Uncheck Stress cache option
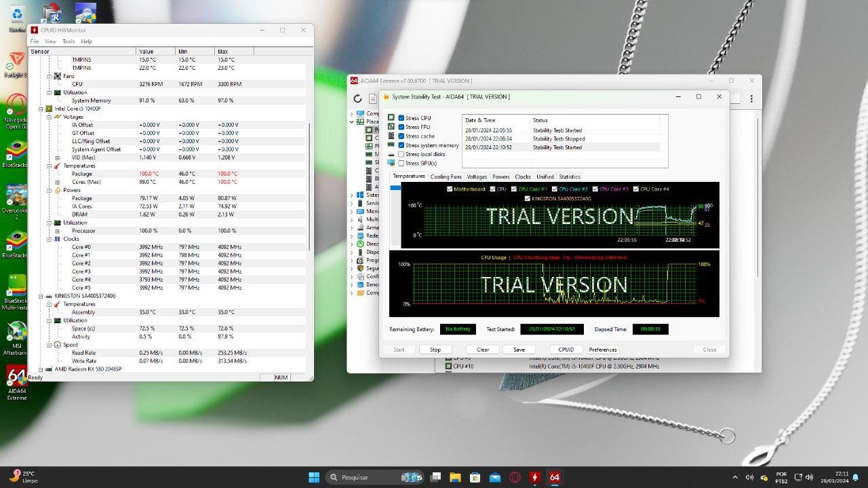Image resolution: width=868 pixels, height=488 pixels. [x=401, y=136]
